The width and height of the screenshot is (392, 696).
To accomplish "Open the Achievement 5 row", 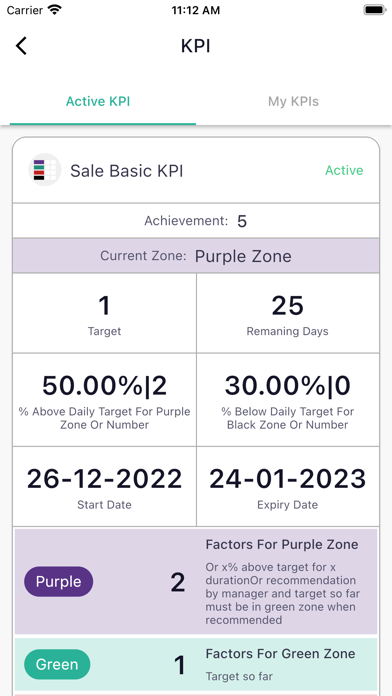I will click(196, 221).
